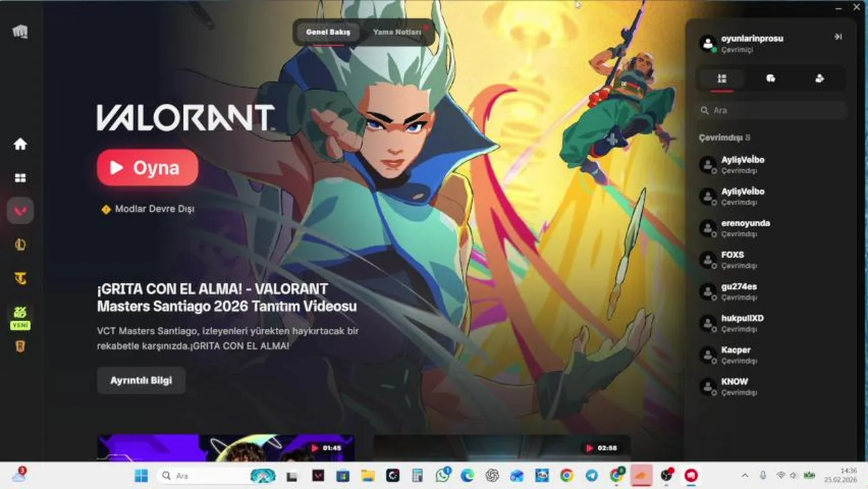868x489 pixels.
Task: Click the VALORANT logo title
Action: point(185,117)
